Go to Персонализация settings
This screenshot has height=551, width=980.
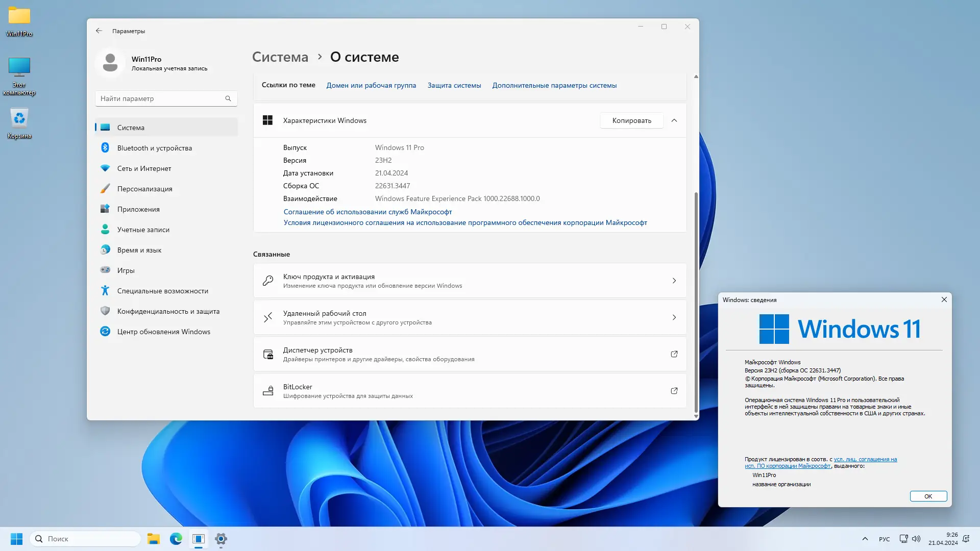(x=144, y=189)
